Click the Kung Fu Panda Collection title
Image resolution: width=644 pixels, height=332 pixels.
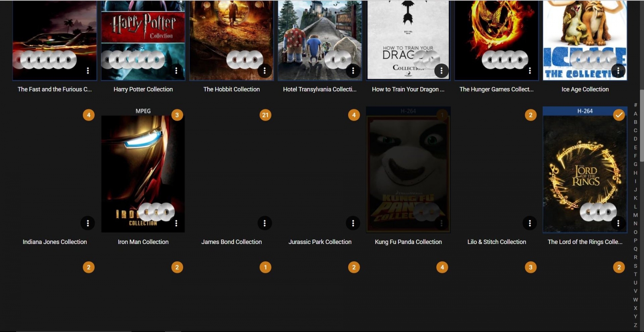[x=408, y=242]
